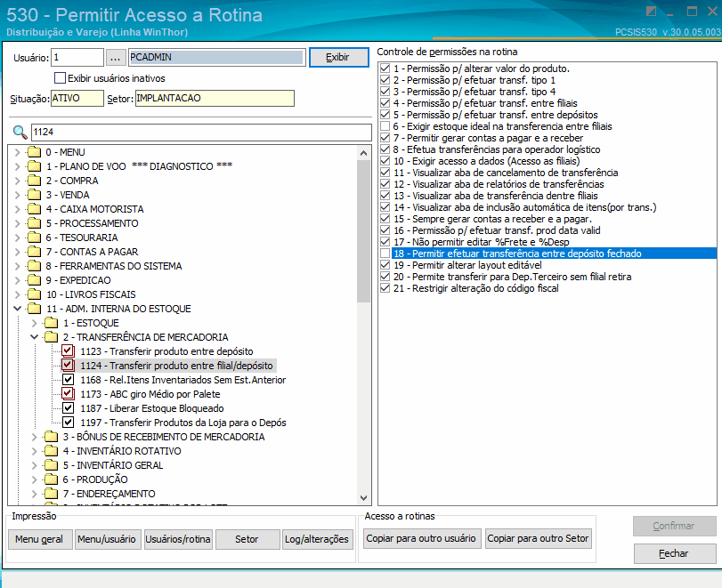
Task: Uncheck permission 1 alterar valor do produto
Action: 385,68
